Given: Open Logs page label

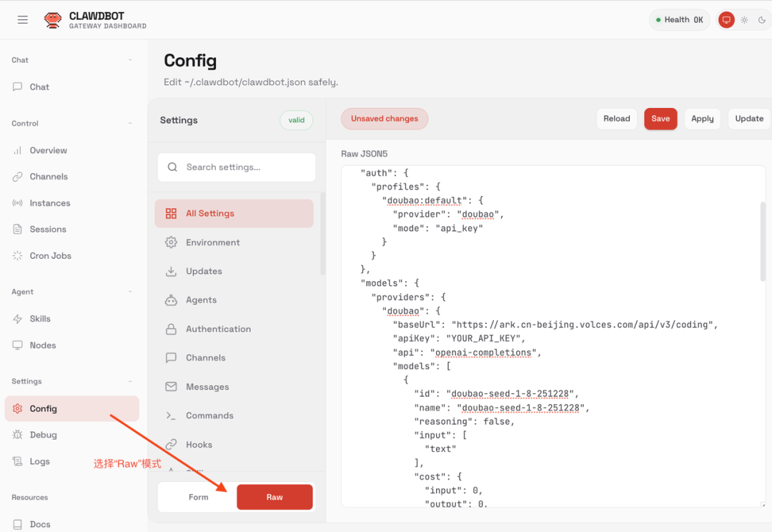Looking at the screenshot, I should (39, 461).
